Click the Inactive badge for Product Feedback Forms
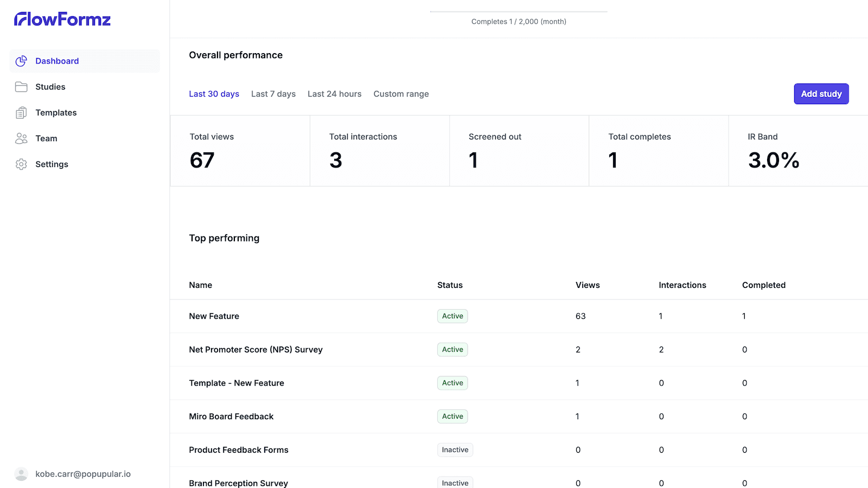868x488 pixels. click(455, 450)
